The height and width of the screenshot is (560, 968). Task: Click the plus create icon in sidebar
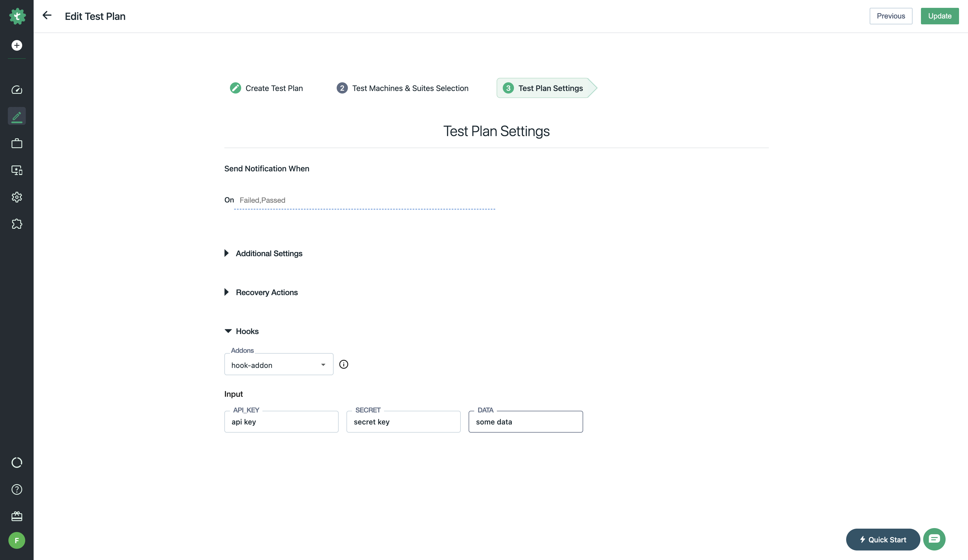17,45
